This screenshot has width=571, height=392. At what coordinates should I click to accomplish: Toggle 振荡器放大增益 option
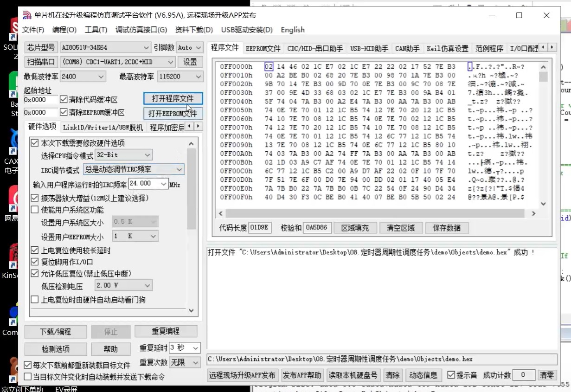point(35,198)
